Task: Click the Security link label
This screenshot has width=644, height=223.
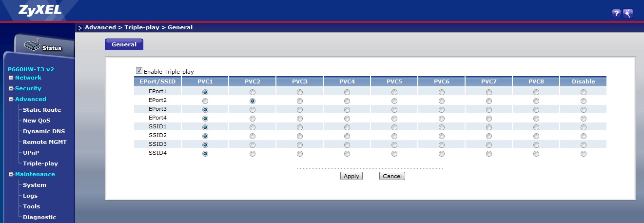Action: 28,88
